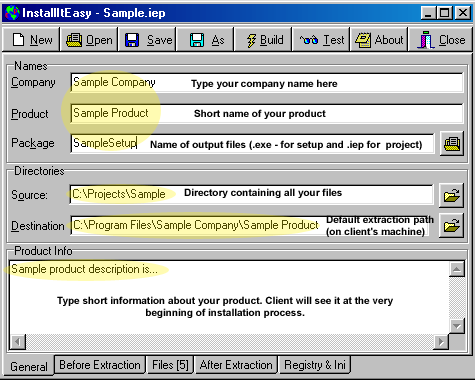Click the Product Info scroll right arrow
This screenshot has width=475, height=380.
click(441, 342)
